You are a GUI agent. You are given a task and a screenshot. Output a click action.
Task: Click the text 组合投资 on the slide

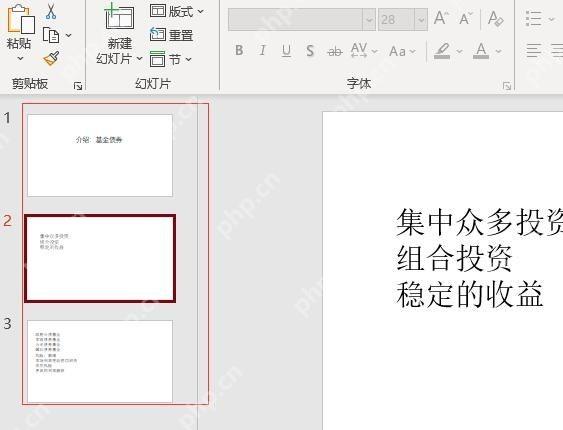coord(455,258)
